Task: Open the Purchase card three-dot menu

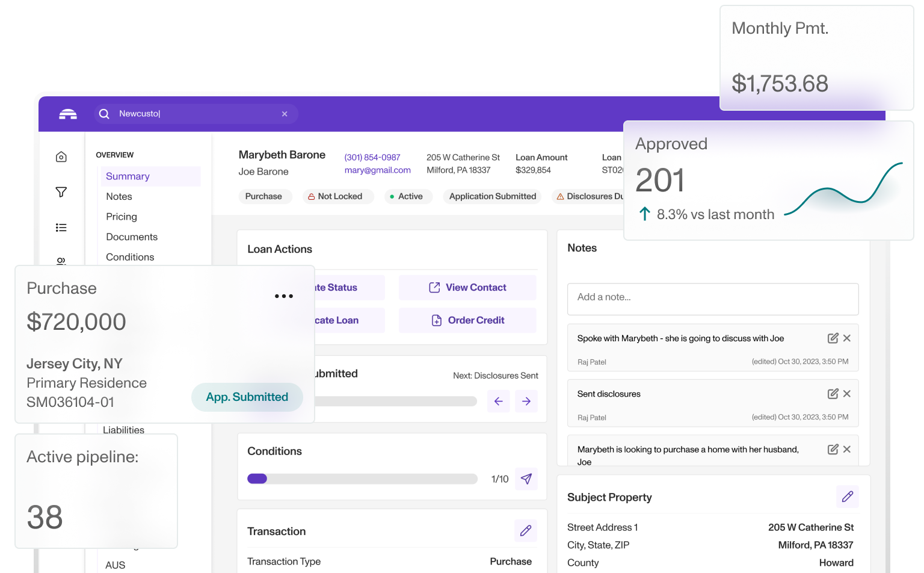Action: (283, 296)
